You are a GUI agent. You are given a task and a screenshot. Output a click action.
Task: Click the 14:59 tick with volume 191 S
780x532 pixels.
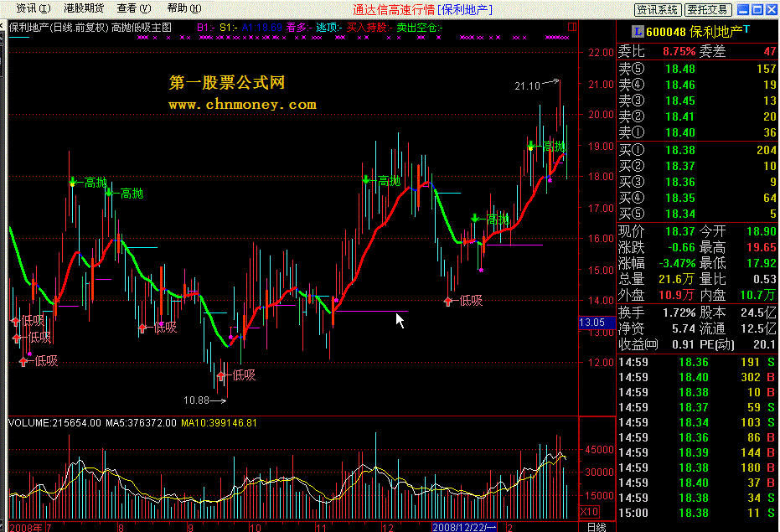click(697, 362)
